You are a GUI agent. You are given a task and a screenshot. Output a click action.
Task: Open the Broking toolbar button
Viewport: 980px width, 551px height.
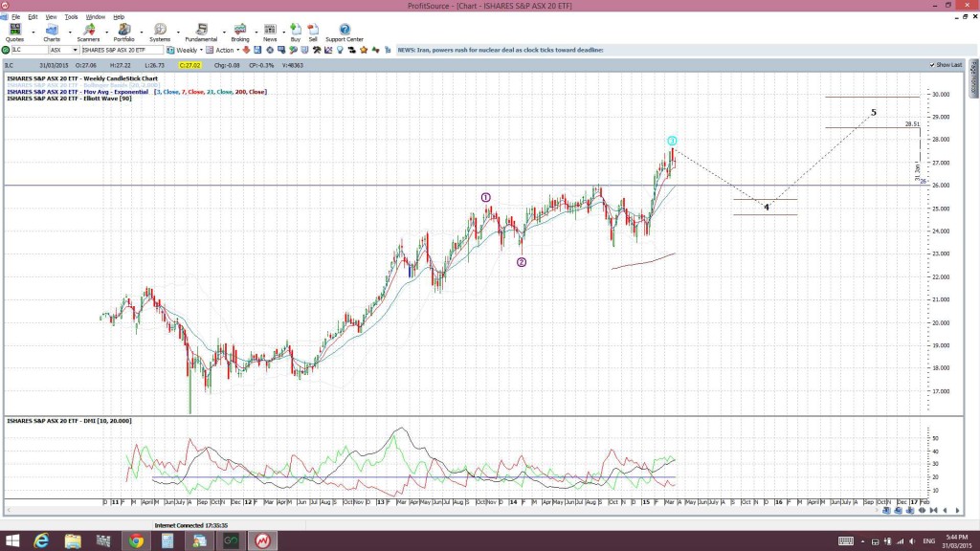(x=240, y=33)
